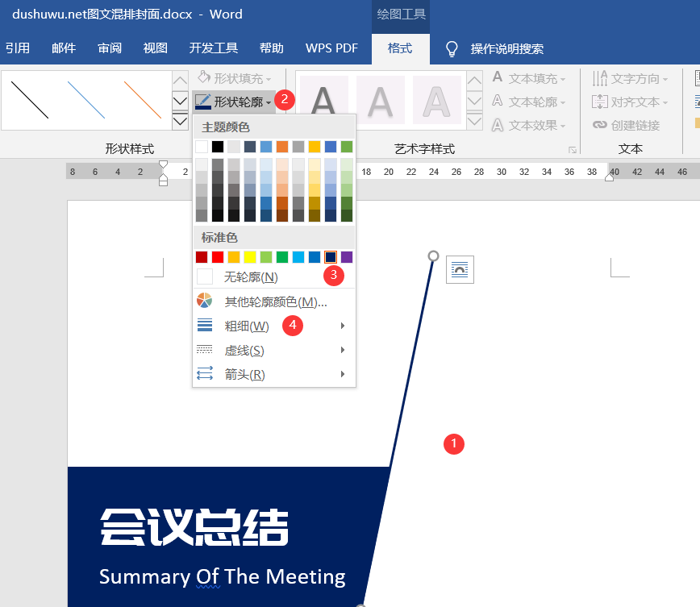Switch to the 视图 view tab
Screen dimensions: 700x607
click(156, 48)
